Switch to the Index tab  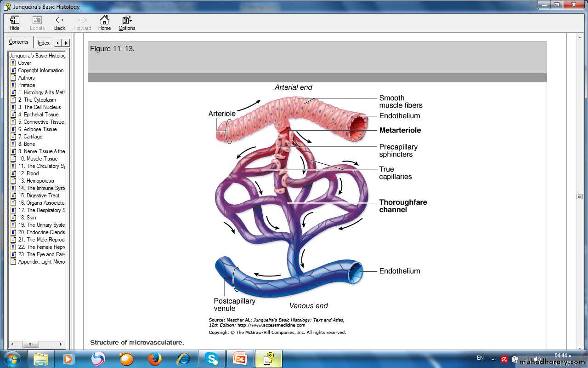(x=44, y=43)
